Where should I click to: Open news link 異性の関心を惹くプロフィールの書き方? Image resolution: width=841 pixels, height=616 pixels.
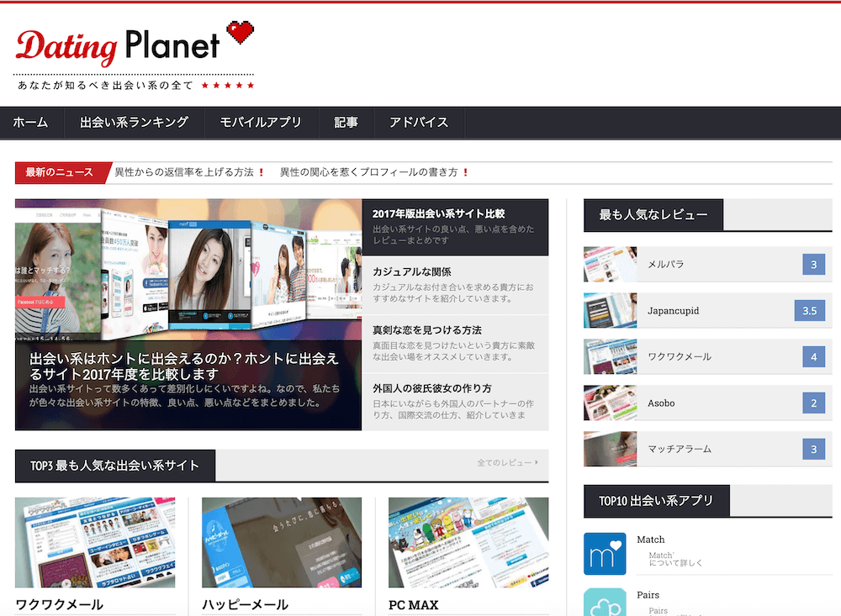point(368,172)
